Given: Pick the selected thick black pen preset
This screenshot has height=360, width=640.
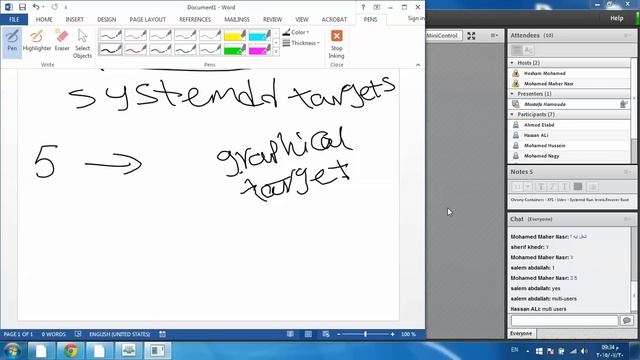Looking at the screenshot, I should pyautogui.click(x=111, y=50).
